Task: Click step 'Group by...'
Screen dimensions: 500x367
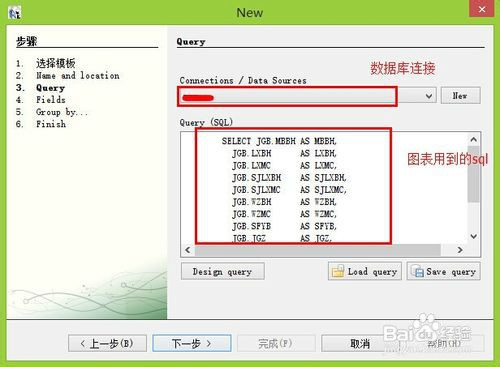Action: (62, 112)
